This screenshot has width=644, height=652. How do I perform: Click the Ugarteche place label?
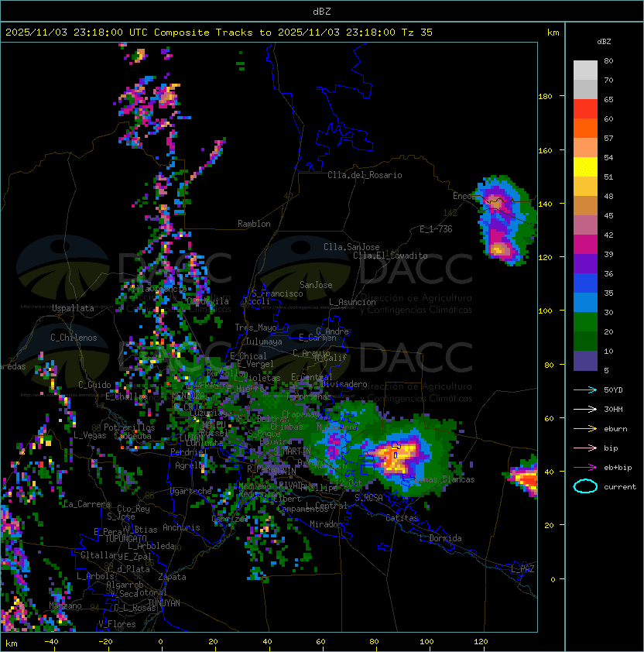pyautogui.click(x=191, y=491)
